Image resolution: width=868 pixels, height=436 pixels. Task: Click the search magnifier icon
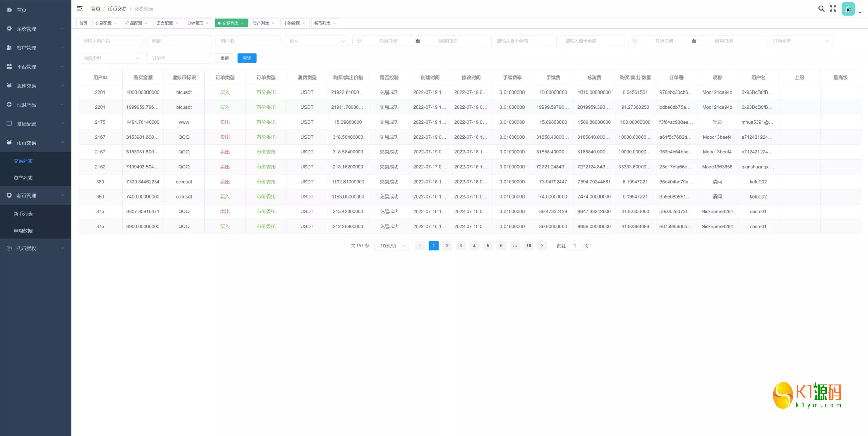821,9
